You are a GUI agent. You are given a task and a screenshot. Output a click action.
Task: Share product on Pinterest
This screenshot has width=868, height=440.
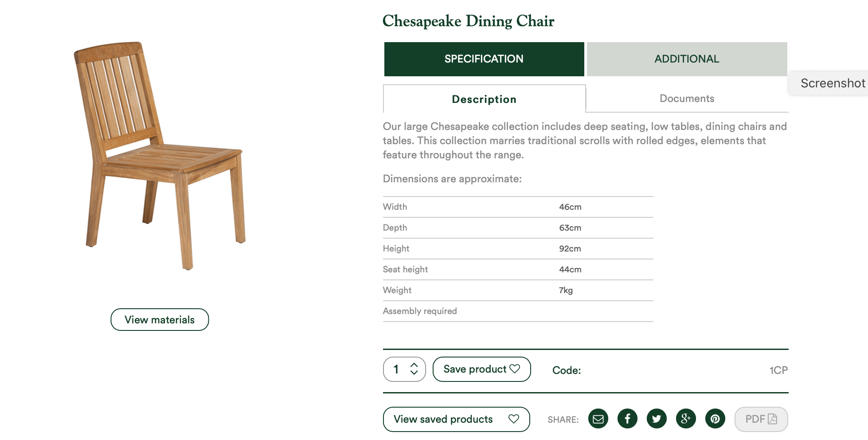(715, 419)
